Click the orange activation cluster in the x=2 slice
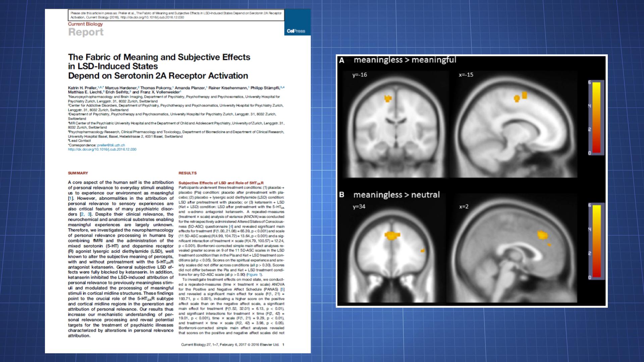 [543, 235]
